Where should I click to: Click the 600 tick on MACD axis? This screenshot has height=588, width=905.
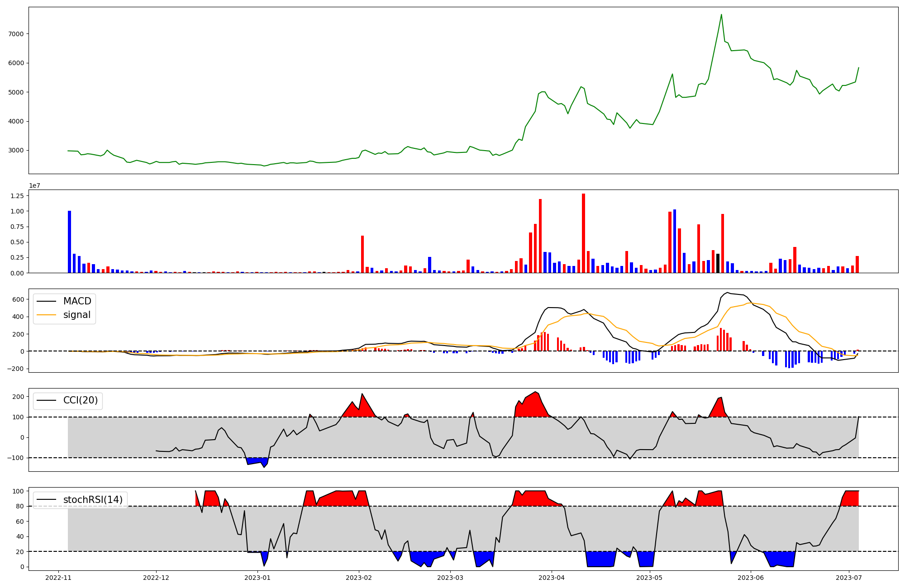click(18, 299)
